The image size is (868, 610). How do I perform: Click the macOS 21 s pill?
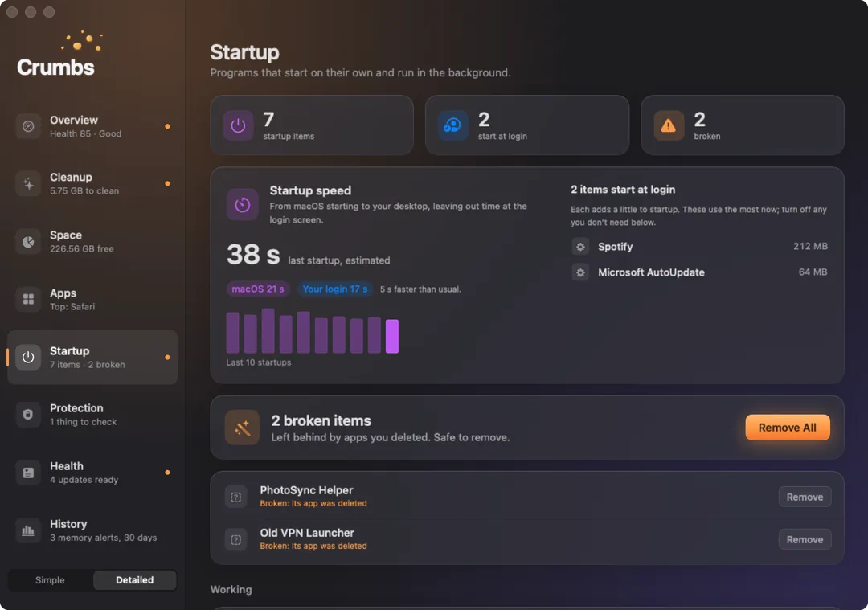258,289
